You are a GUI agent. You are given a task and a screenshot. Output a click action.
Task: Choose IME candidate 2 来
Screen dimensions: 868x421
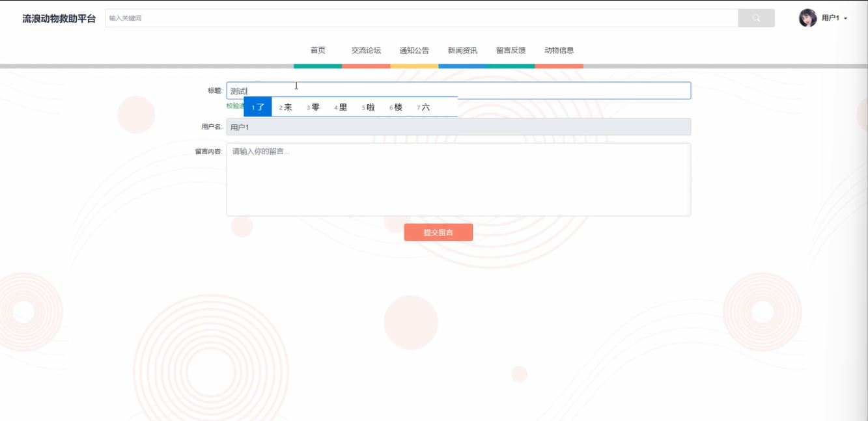286,107
